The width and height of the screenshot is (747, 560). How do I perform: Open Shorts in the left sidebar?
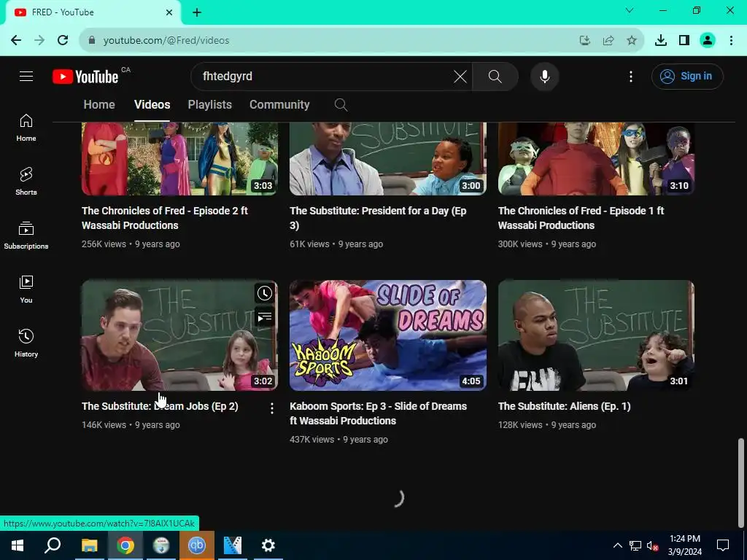click(x=26, y=182)
